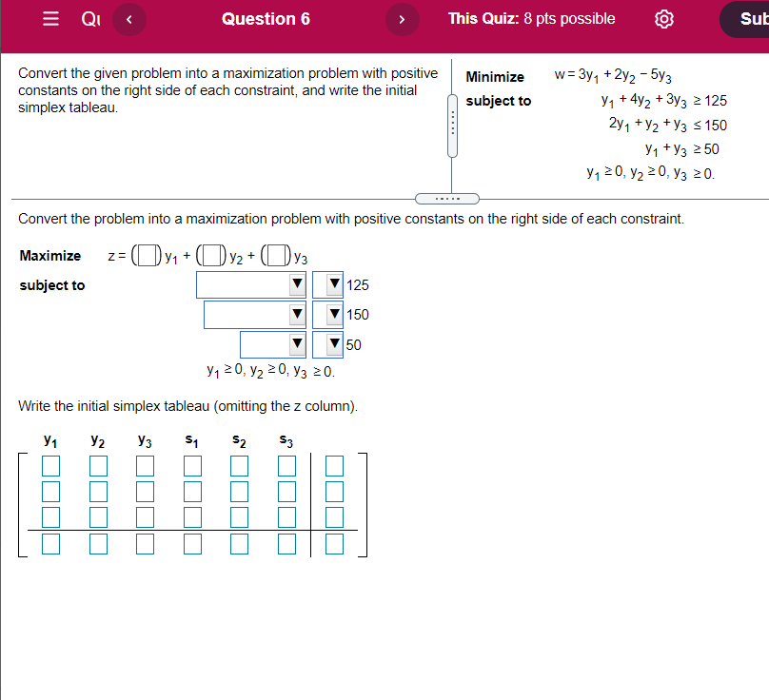The height and width of the screenshot is (700, 769).
Task: Open the constraint expression dropdown beside 150
Action: pos(255,315)
